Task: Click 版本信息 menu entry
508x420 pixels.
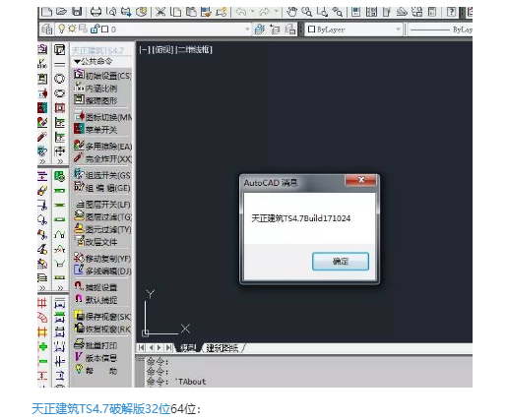Action: pyautogui.click(x=95, y=358)
